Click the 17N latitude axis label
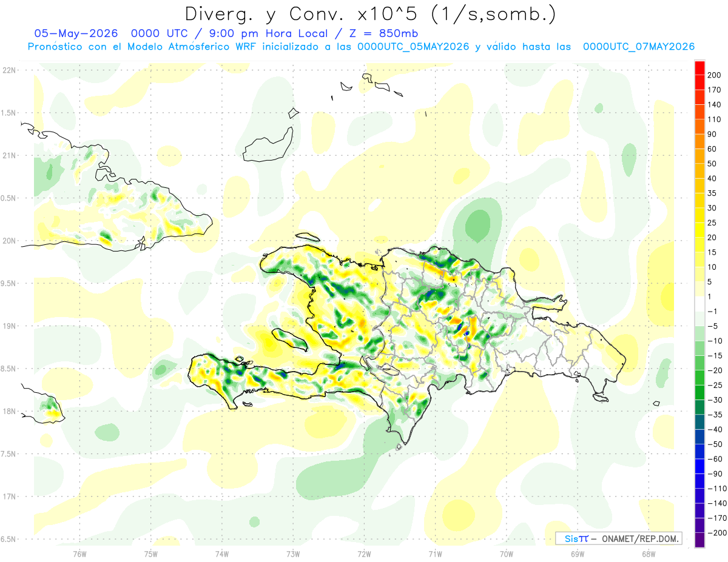 tap(8, 497)
